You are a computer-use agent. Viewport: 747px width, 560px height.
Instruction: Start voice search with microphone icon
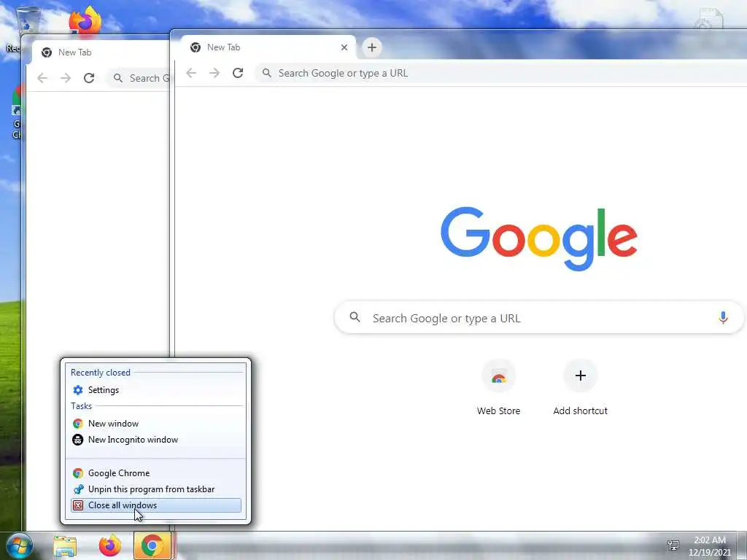click(723, 318)
